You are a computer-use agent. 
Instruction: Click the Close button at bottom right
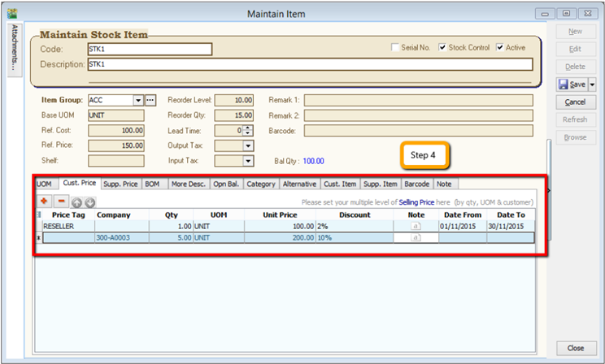[575, 348]
